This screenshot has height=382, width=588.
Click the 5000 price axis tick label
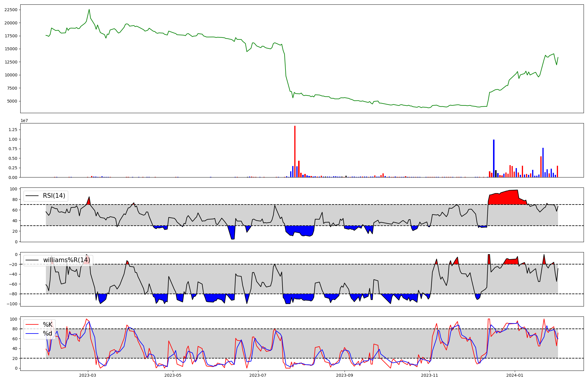[x=12, y=101]
